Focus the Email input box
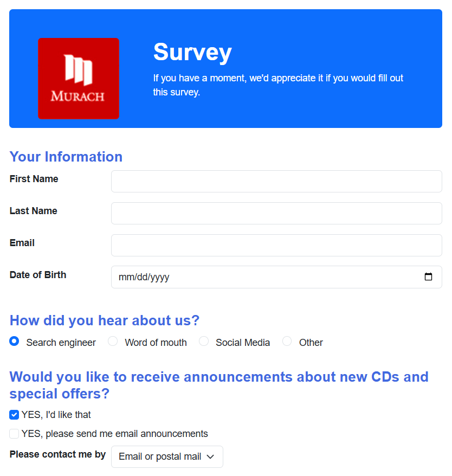 (276, 245)
